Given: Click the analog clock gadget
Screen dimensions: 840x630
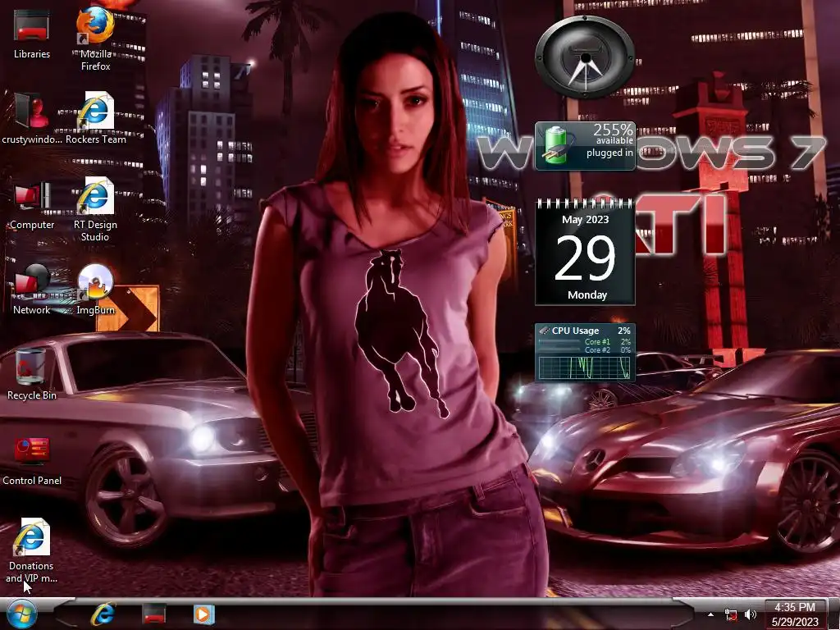Looking at the screenshot, I should [585, 57].
